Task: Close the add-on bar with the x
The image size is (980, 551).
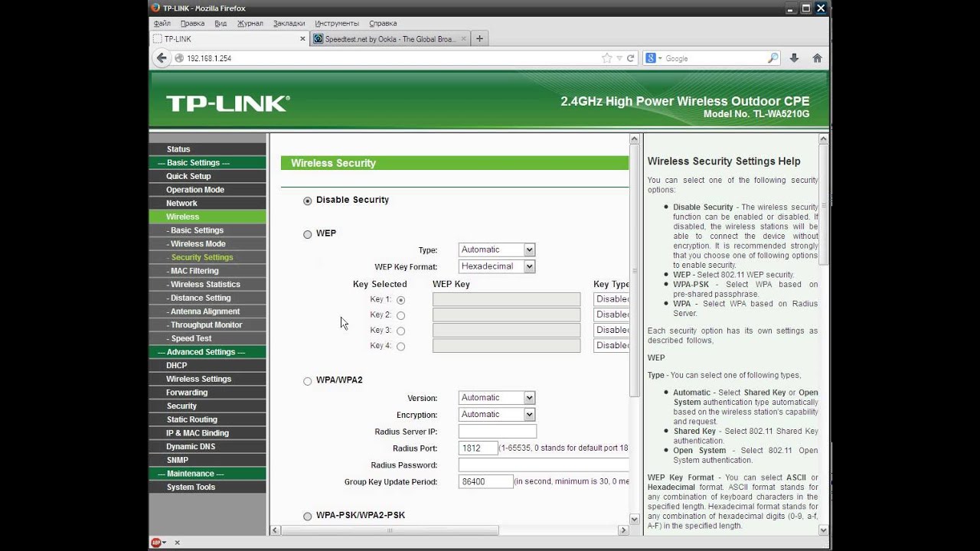Action: (177, 543)
